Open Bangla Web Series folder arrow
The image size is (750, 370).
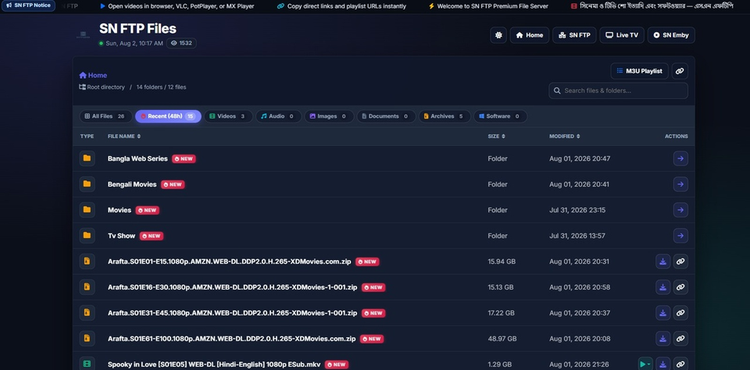pos(680,159)
